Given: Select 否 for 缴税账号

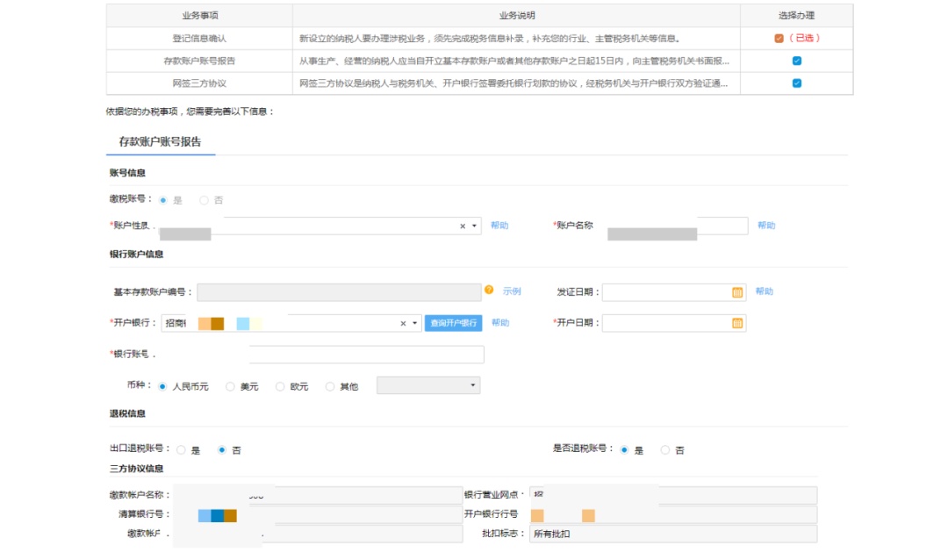Looking at the screenshot, I should (205, 200).
